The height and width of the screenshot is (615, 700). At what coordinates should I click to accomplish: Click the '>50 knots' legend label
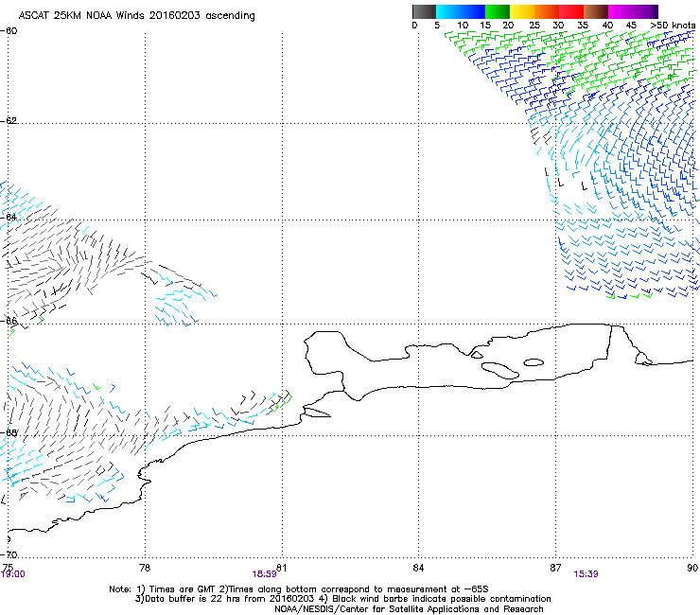click(x=673, y=26)
